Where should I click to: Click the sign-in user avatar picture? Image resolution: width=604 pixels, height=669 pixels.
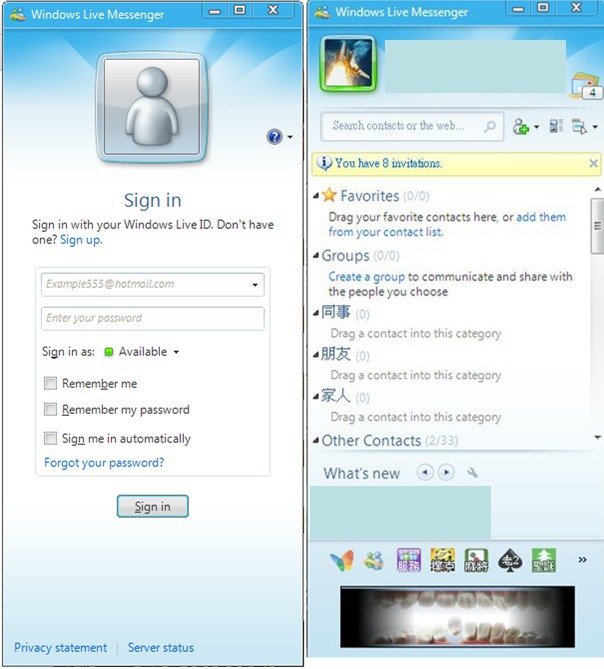click(x=152, y=108)
